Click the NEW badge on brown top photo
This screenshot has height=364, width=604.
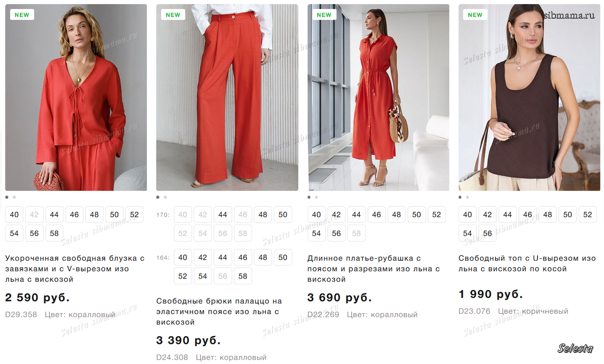(x=475, y=15)
